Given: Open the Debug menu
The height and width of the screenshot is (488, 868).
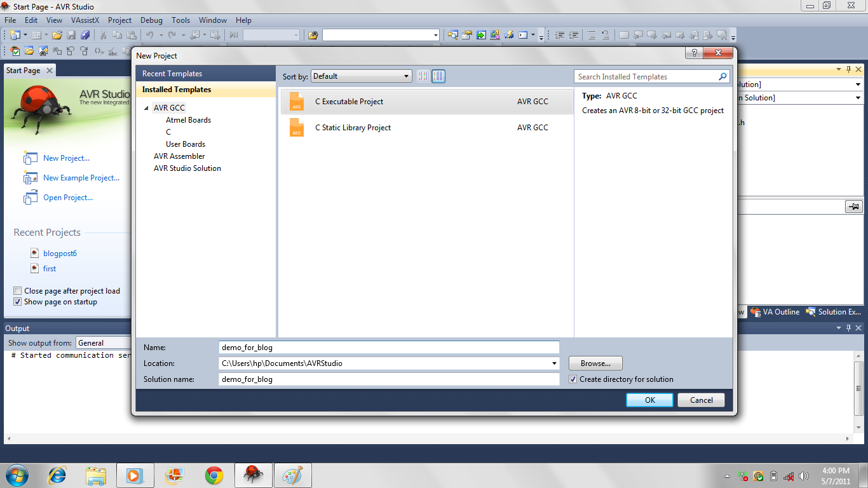Looking at the screenshot, I should [x=151, y=20].
